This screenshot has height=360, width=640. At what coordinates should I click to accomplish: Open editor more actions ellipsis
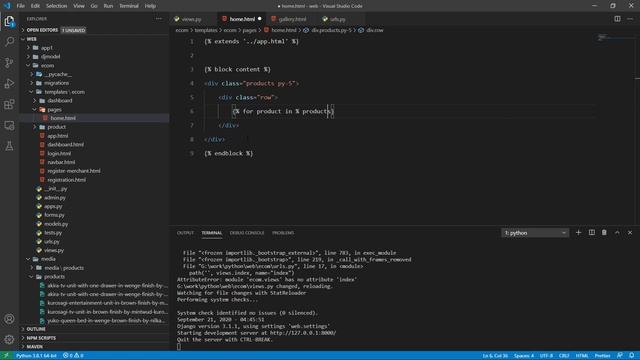pyautogui.click(x=630, y=19)
